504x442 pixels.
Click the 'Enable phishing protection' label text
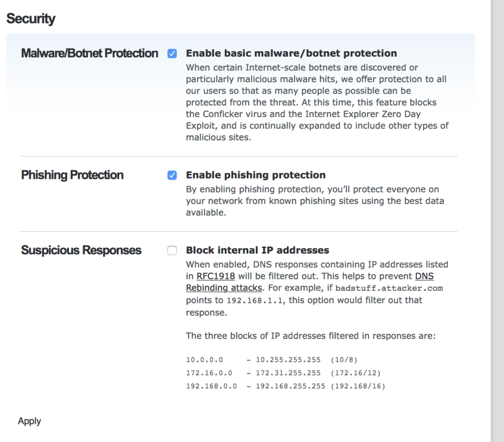click(255, 175)
